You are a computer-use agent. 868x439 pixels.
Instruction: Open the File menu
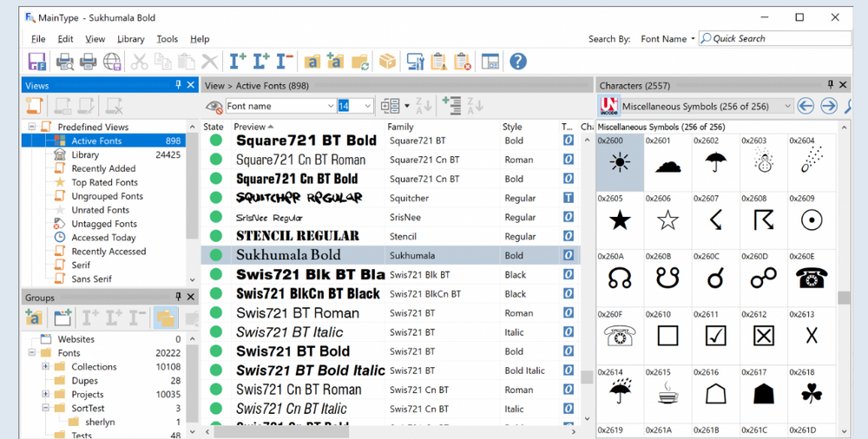point(38,39)
